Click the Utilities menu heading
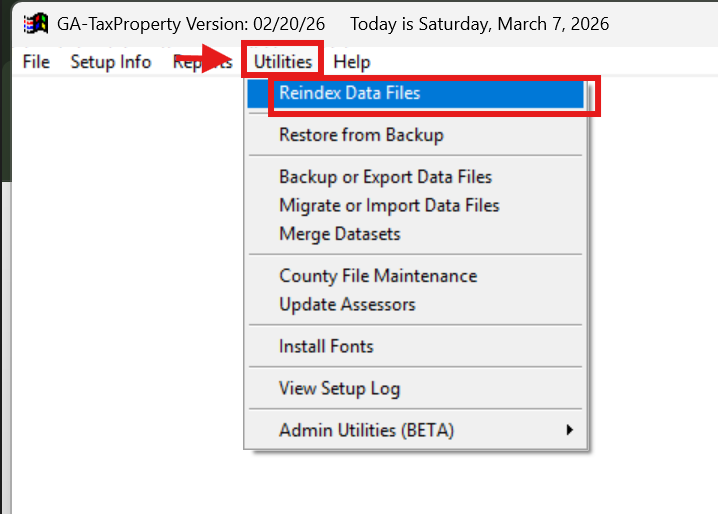Viewport: 718px width, 514px height. point(283,62)
